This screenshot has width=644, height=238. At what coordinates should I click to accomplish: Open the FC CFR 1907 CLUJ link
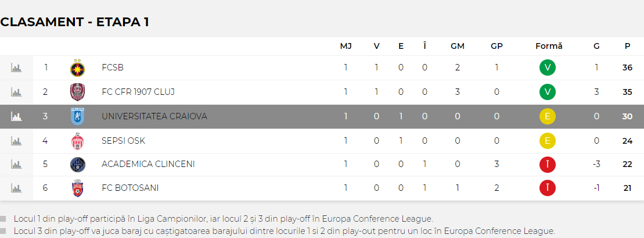138,92
